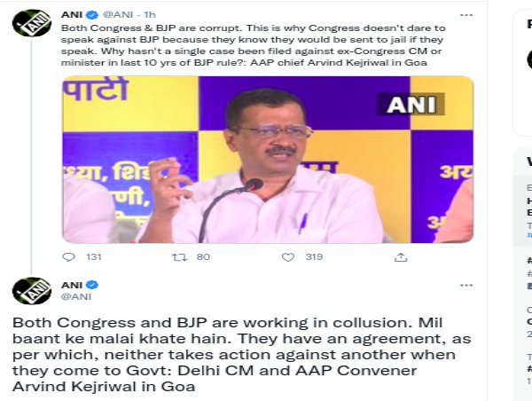The width and height of the screenshot is (532, 401).
Task: Open the more options menu of the second tweet
Action: [466, 285]
